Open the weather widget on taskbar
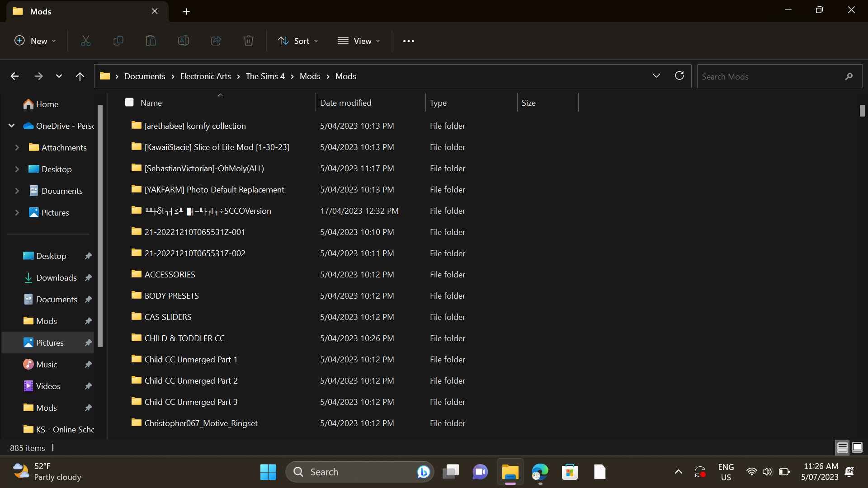Image resolution: width=868 pixels, height=488 pixels. (x=47, y=472)
